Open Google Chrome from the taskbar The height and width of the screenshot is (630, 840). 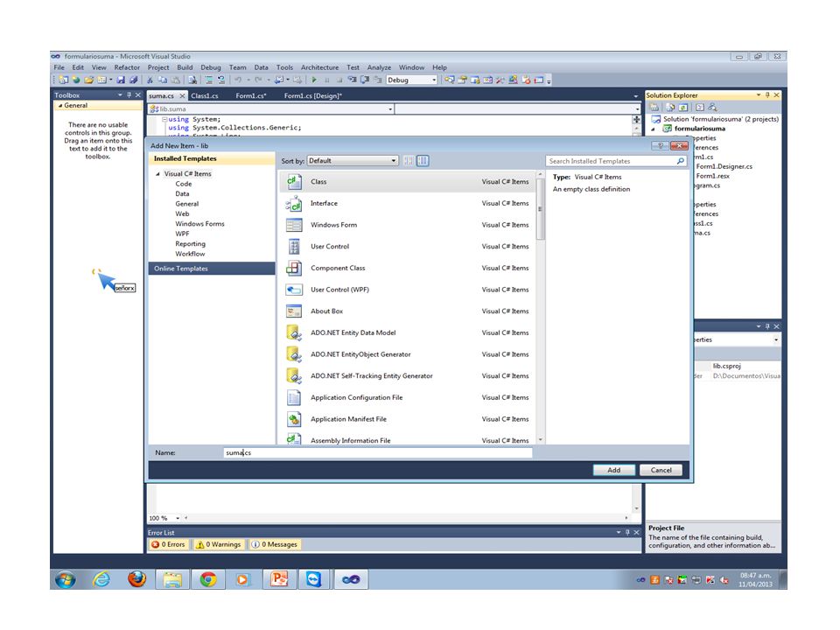pos(208,579)
